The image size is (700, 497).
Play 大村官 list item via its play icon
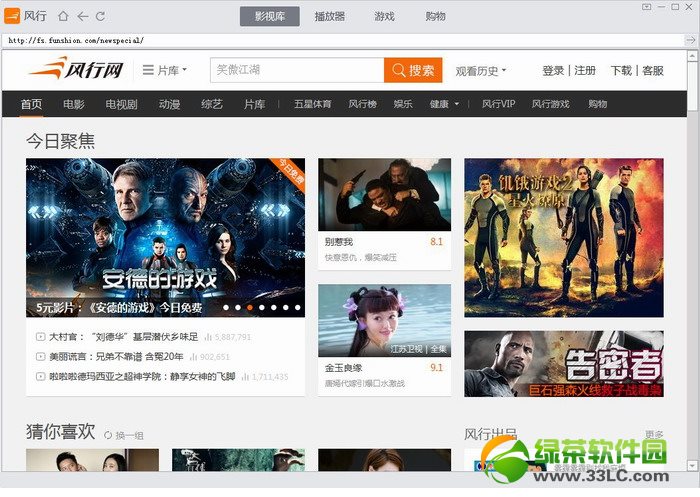point(40,337)
